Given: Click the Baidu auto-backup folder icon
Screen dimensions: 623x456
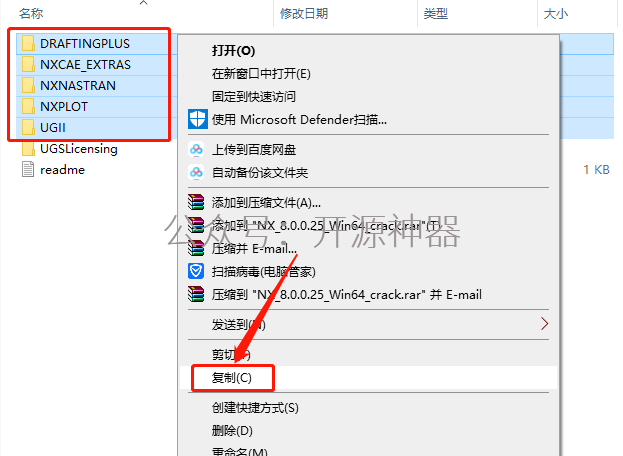Looking at the screenshot, I should pos(196,173).
